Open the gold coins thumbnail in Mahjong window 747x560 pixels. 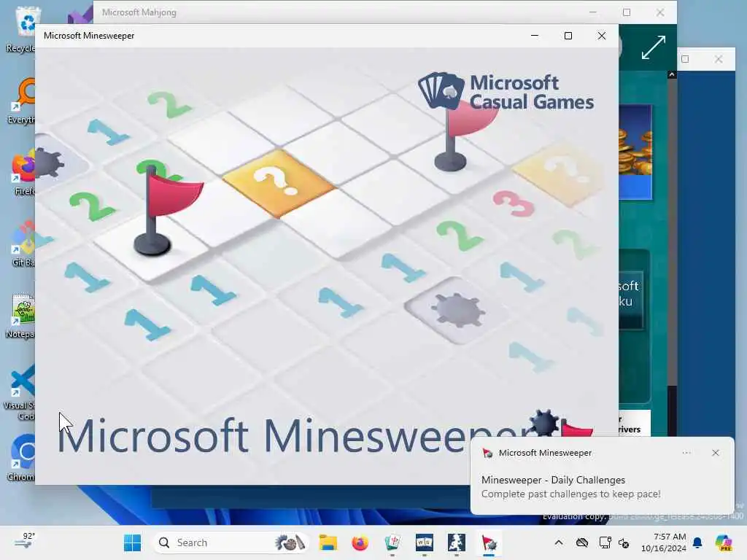pyautogui.click(x=635, y=152)
